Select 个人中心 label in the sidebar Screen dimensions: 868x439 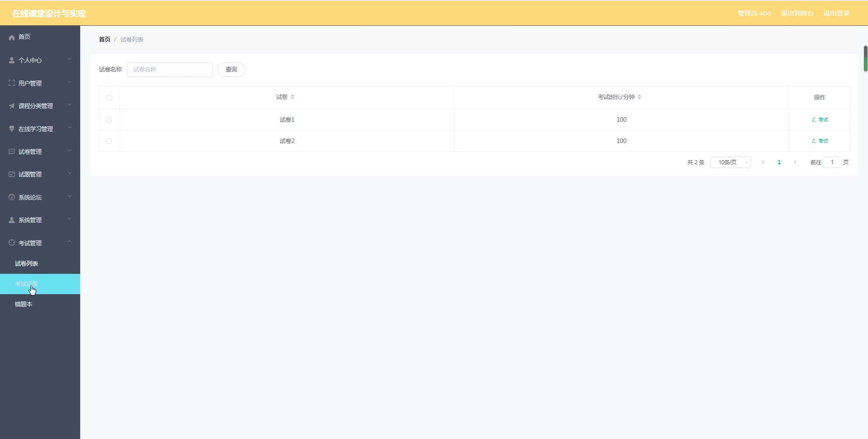[30, 60]
